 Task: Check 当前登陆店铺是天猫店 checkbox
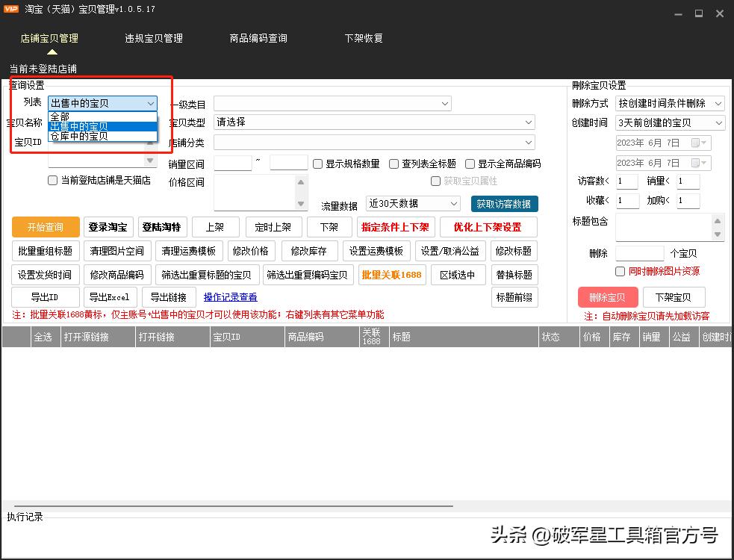point(52,179)
